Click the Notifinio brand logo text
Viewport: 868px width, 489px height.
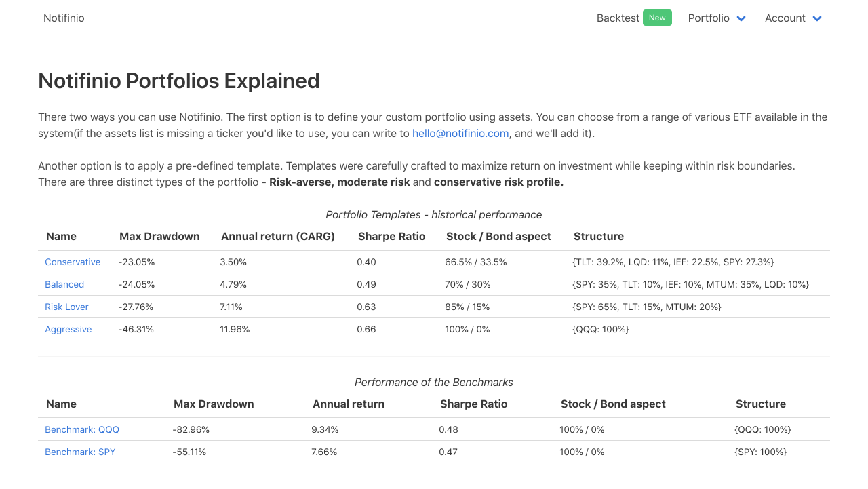pos(64,18)
